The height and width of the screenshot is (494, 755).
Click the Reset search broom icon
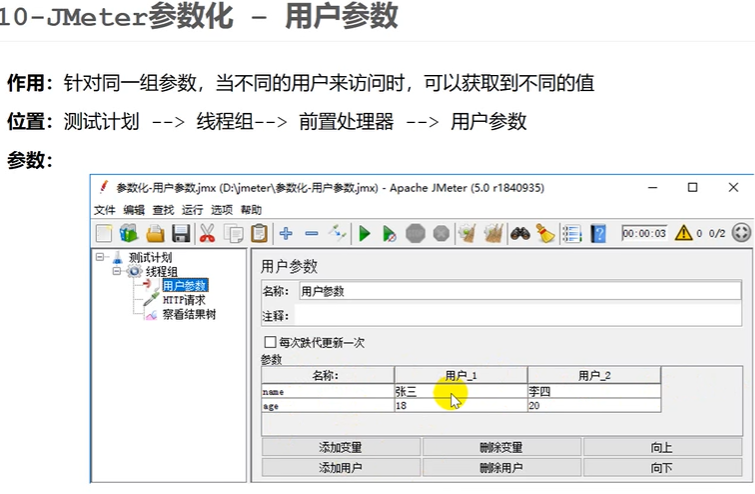tap(546, 234)
